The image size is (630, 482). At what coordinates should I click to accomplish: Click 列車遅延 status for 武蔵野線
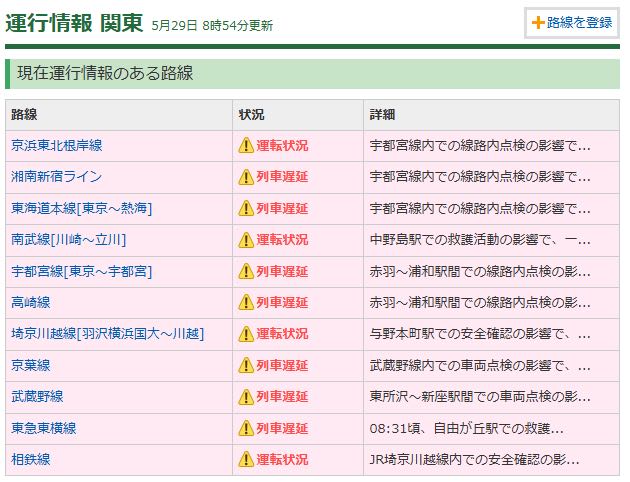tap(282, 397)
